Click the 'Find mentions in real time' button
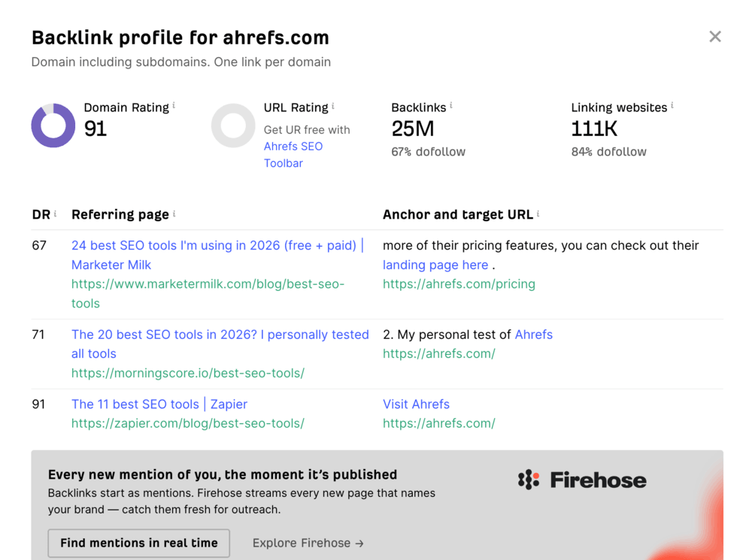The height and width of the screenshot is (560, 752). click(x=138, y=543)
